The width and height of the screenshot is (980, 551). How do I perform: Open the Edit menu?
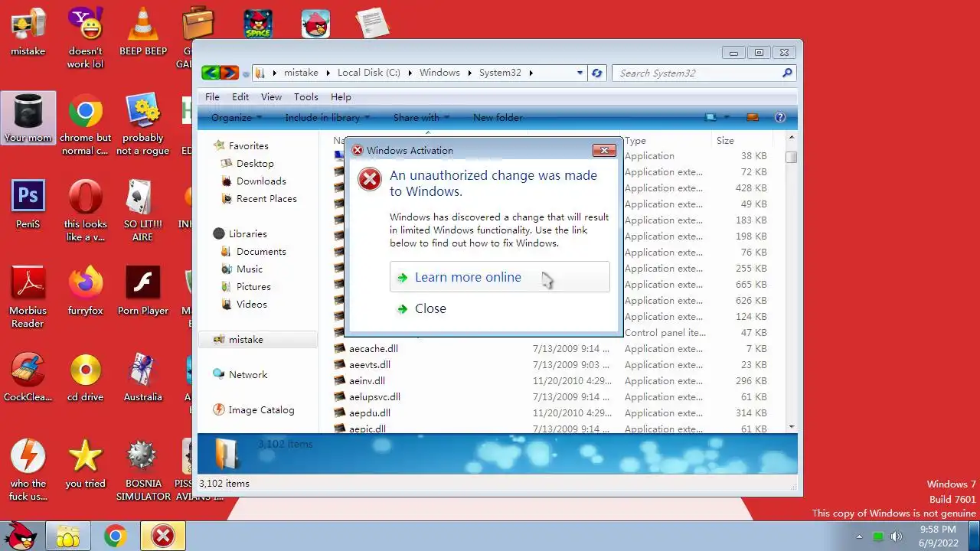pos(240,96)
